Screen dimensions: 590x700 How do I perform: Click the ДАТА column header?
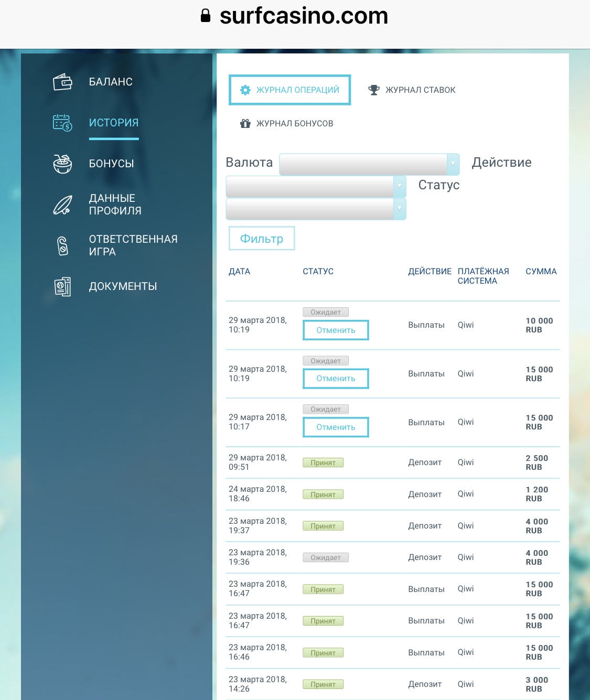point(239,272)
